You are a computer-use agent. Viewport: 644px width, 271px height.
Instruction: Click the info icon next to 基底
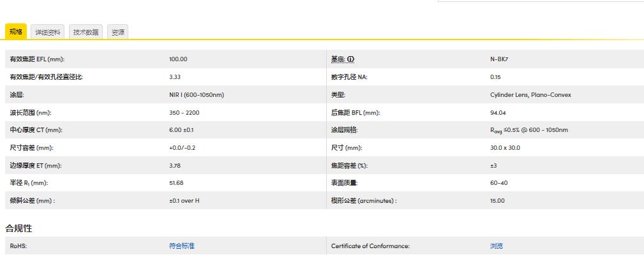click(x=350, y=59)
